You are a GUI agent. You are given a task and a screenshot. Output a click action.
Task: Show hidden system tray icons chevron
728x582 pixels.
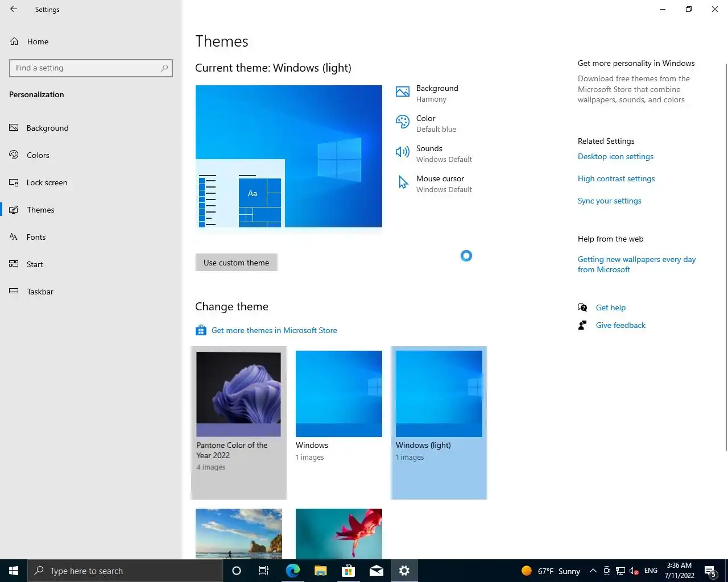593,571
